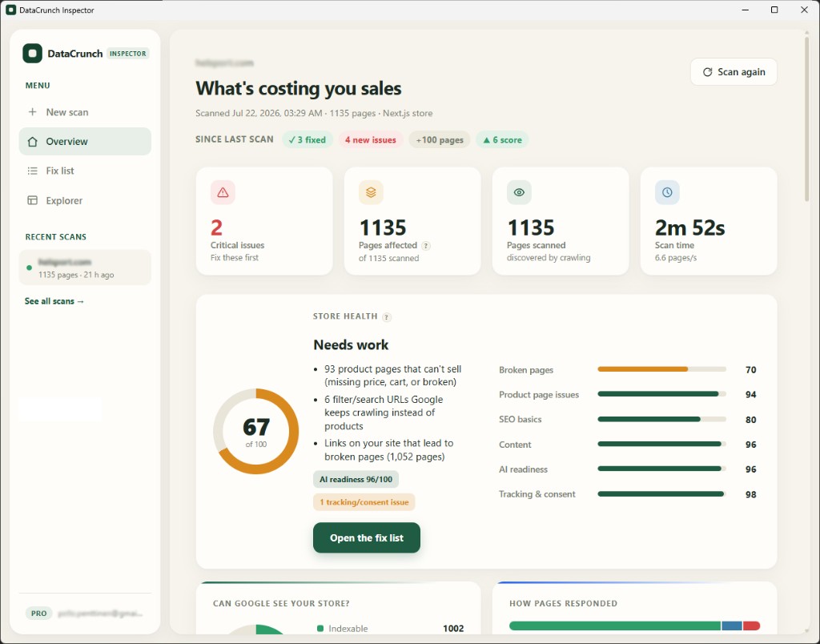Click the Broken pages score 70
This screenshot has width=820, height=644.
(750, 370)
